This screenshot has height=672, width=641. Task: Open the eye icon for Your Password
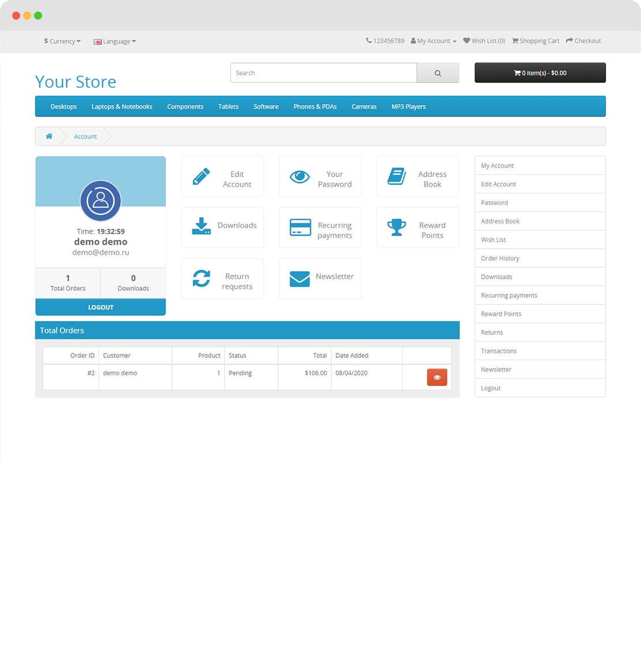[x=299, y=177]
